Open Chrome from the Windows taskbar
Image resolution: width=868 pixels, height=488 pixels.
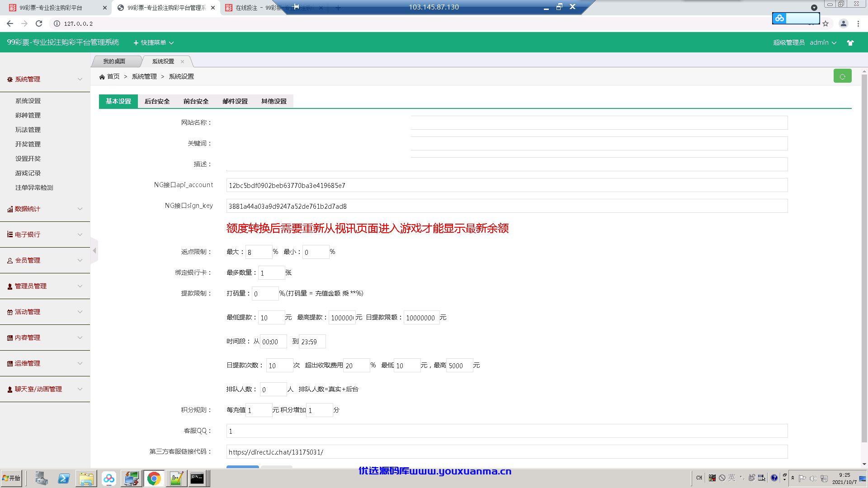tap(154, 479)
